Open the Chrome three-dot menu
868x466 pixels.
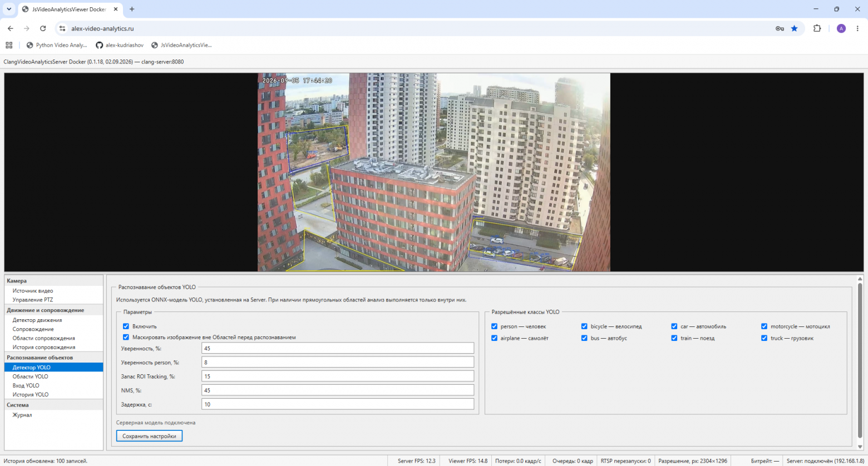[x=857, y=28]
